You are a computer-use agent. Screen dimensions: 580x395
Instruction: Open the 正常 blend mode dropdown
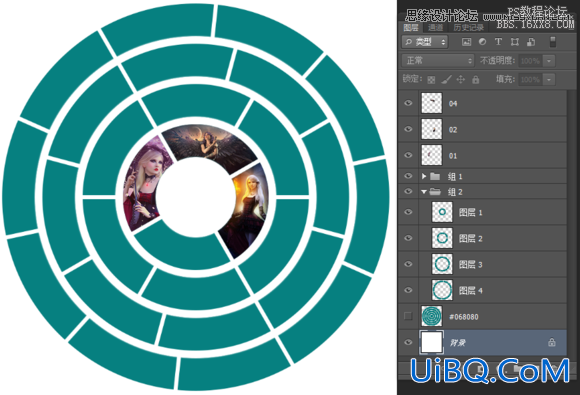click(x=438, y=60)
